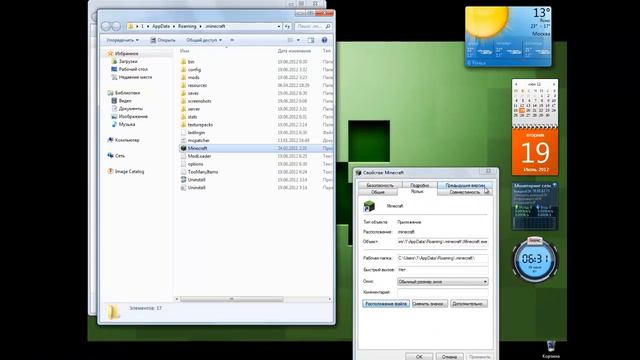The width and height of the screenshot is (640, 360).
Task: Focus the Быстрый вызов field
Action: (442, 270)
